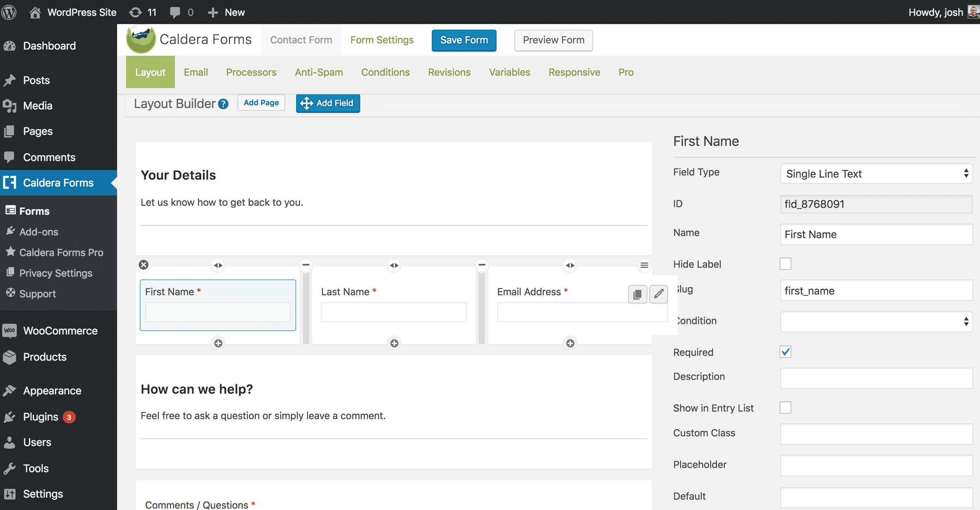Click the Description input field
The height and width of the screenshot is (510, 980).
tap(876, 378)
